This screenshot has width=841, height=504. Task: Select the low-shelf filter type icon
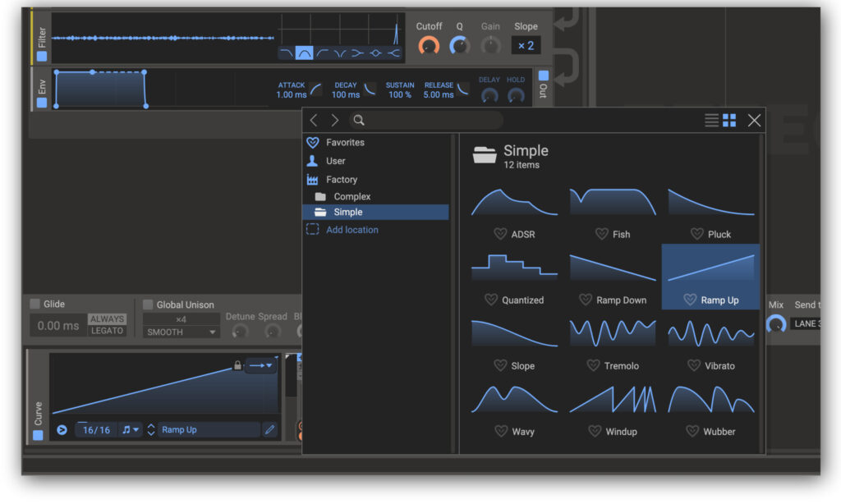coord(358,53)
